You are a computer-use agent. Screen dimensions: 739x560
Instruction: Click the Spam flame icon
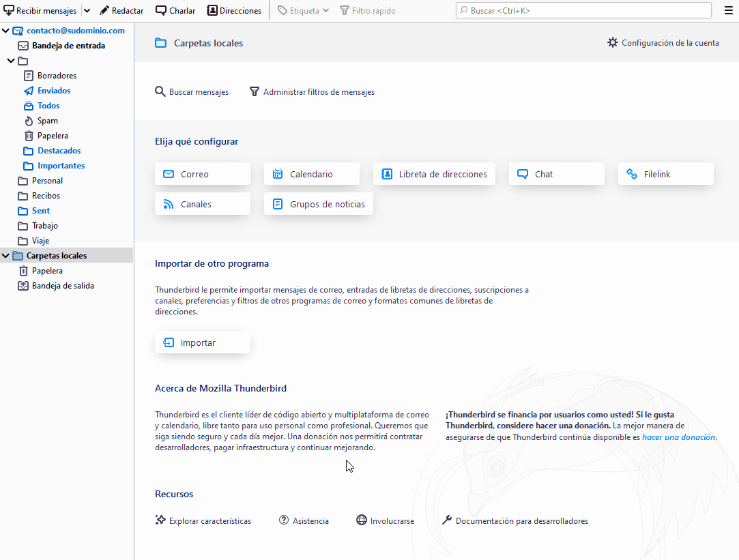pyautogui.click(x=29, y=121)
